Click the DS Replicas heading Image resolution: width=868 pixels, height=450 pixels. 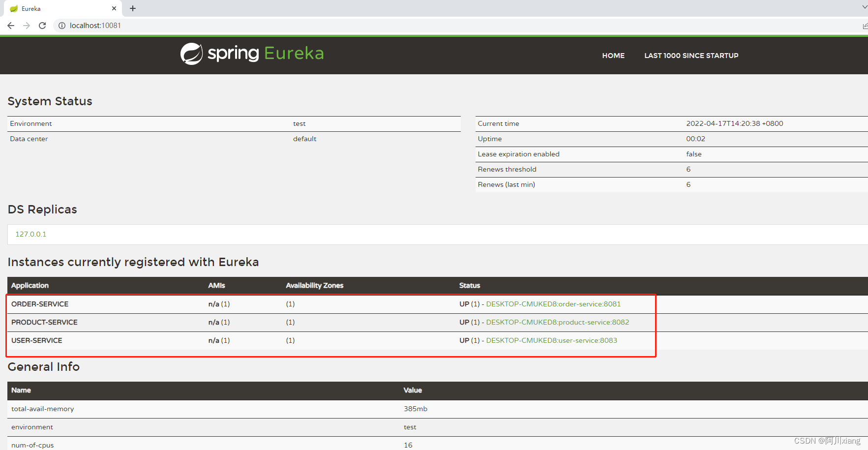click(x=42, y=210)
